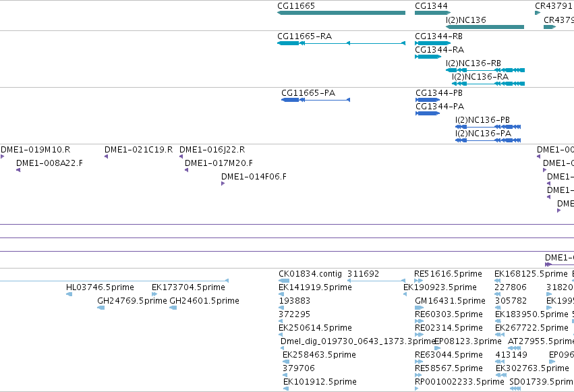Click the CR43791 gene arrow

pos(538,13)
